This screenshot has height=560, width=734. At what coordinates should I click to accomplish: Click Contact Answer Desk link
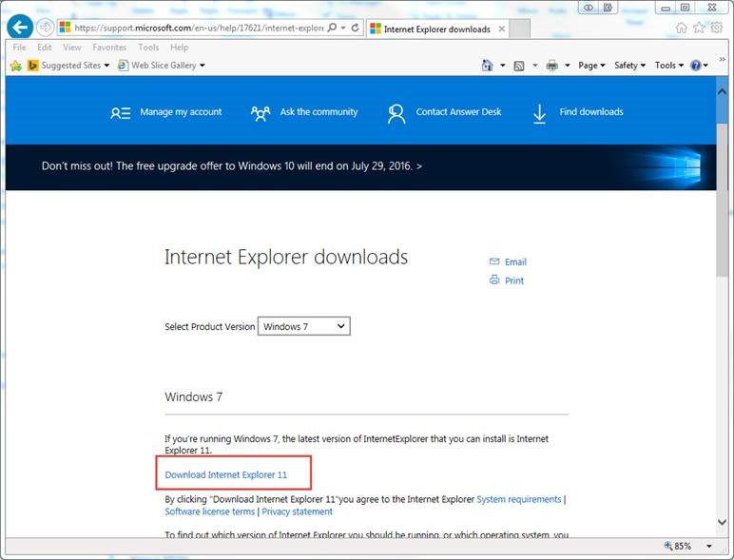tap(458, 112)
